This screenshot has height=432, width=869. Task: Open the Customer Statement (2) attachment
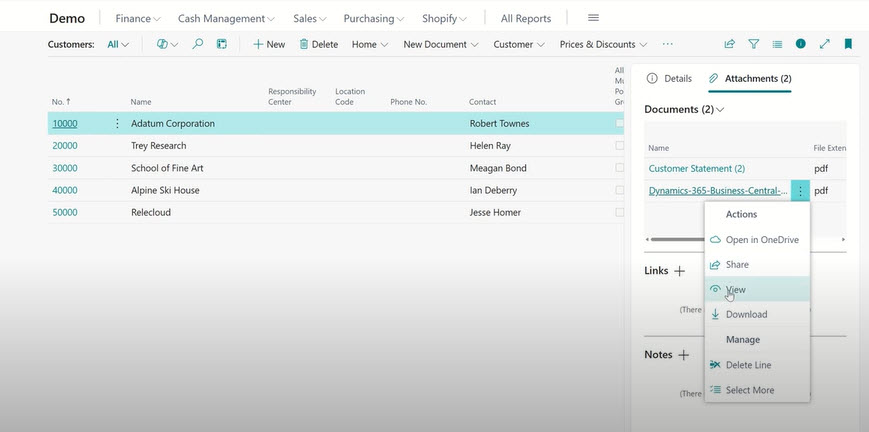tap(697, 168)
